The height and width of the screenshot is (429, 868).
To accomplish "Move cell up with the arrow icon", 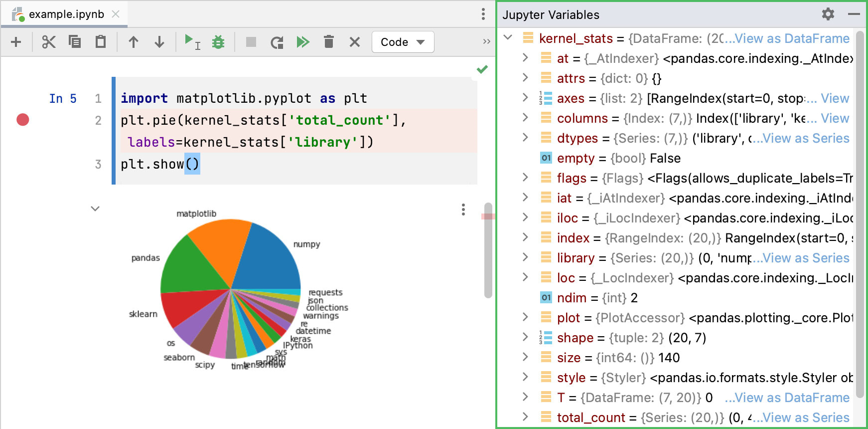I will click(133, 42).
